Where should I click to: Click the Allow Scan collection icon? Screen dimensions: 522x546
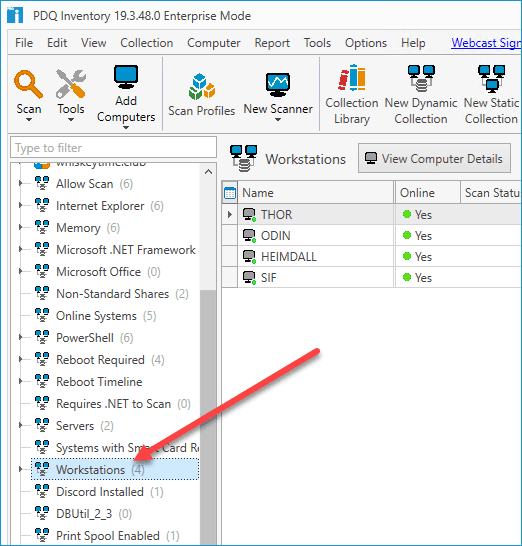(x=42, y=183)
